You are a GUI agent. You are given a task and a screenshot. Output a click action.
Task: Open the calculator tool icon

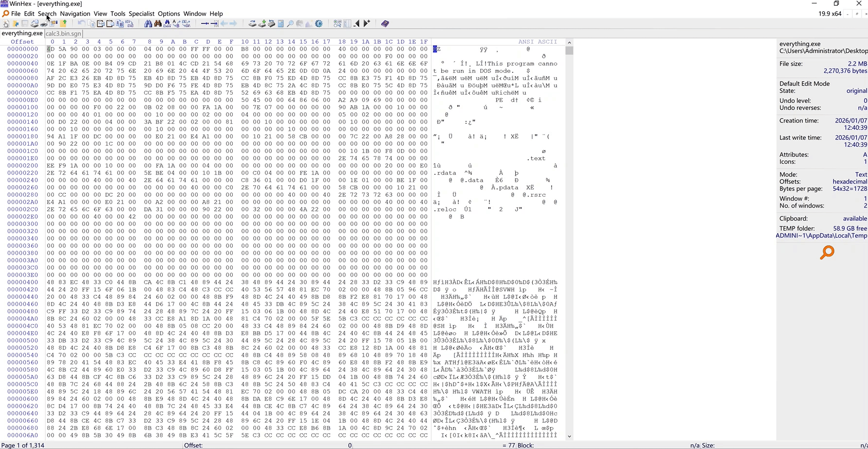coord(280,23)
